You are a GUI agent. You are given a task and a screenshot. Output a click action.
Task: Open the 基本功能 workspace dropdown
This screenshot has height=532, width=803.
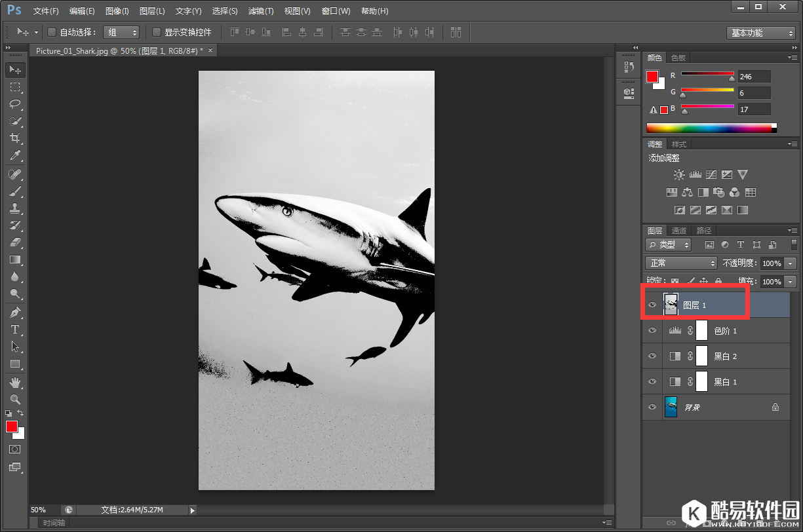(760, 33)
